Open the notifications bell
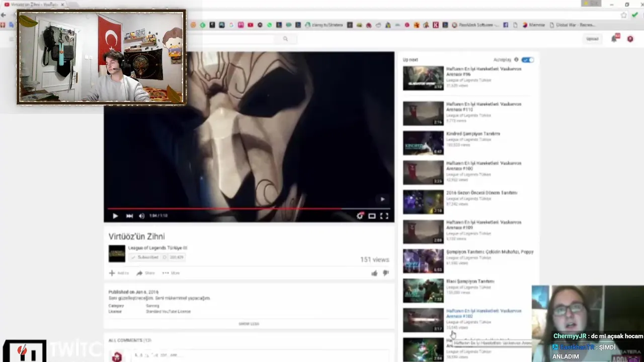This screenshot has width=644, height=362. coord(614,39)
